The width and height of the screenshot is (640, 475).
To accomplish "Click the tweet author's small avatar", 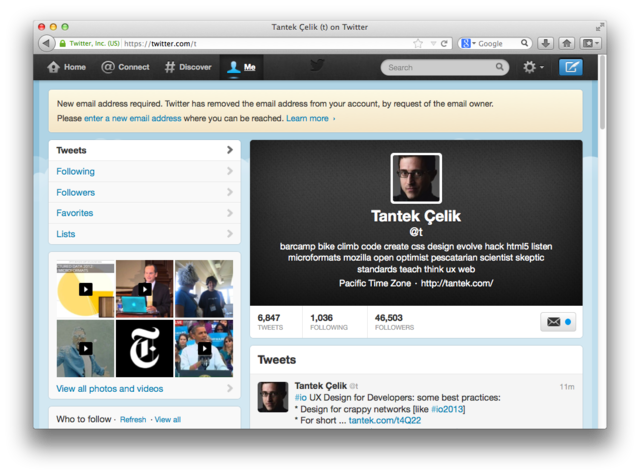I will (x=273, y=397).
